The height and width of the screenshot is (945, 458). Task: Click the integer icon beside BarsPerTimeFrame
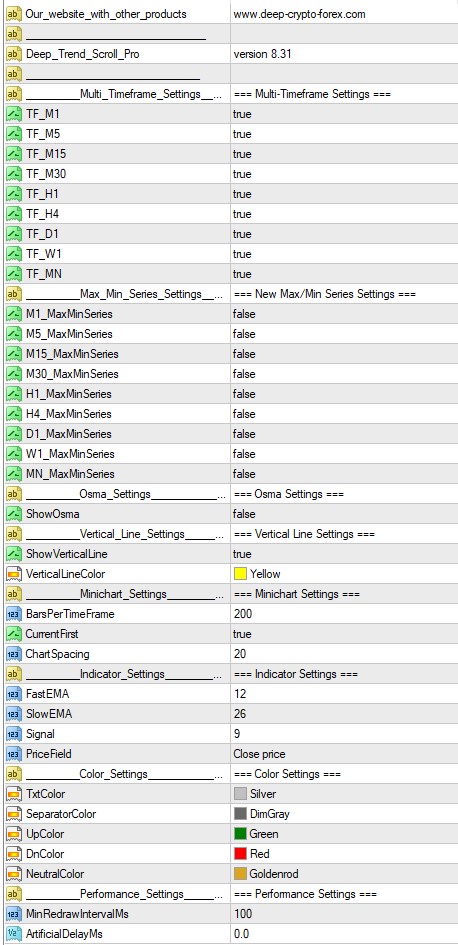coord(13,614)
